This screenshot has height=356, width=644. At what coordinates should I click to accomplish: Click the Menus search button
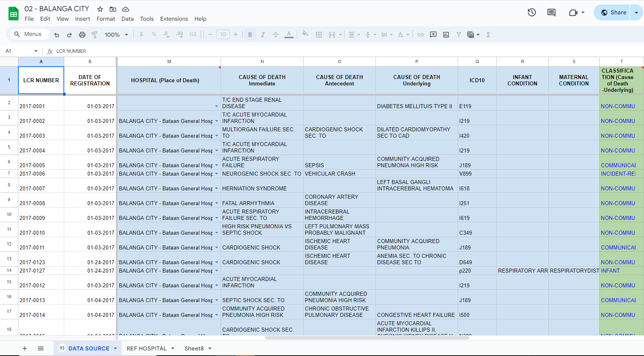[28, 34]
